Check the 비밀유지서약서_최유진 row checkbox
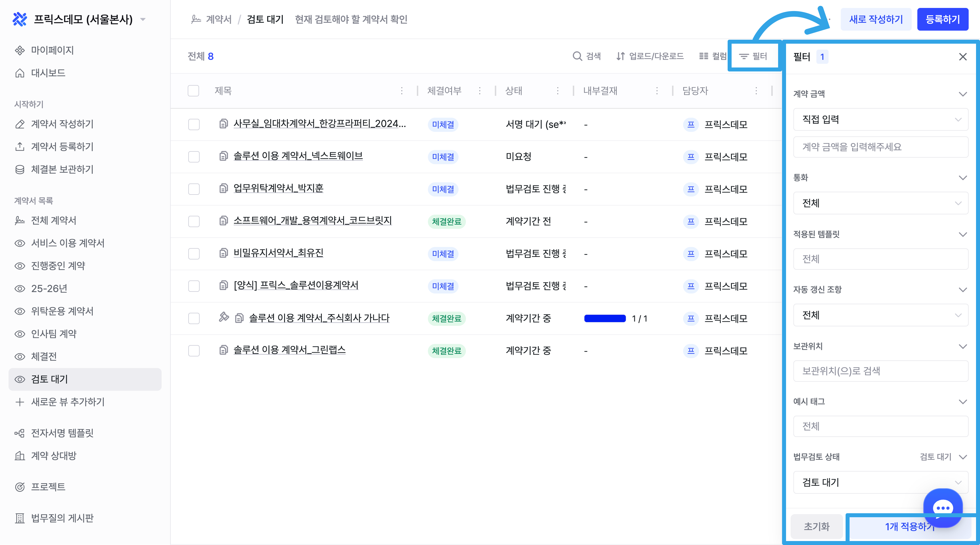980x545 pixels. point(194,253)
